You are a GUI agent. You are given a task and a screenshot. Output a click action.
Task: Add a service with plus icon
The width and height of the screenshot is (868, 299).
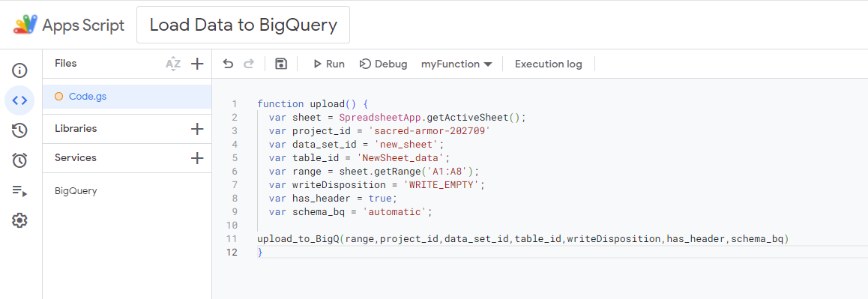[x=197, y=158]
